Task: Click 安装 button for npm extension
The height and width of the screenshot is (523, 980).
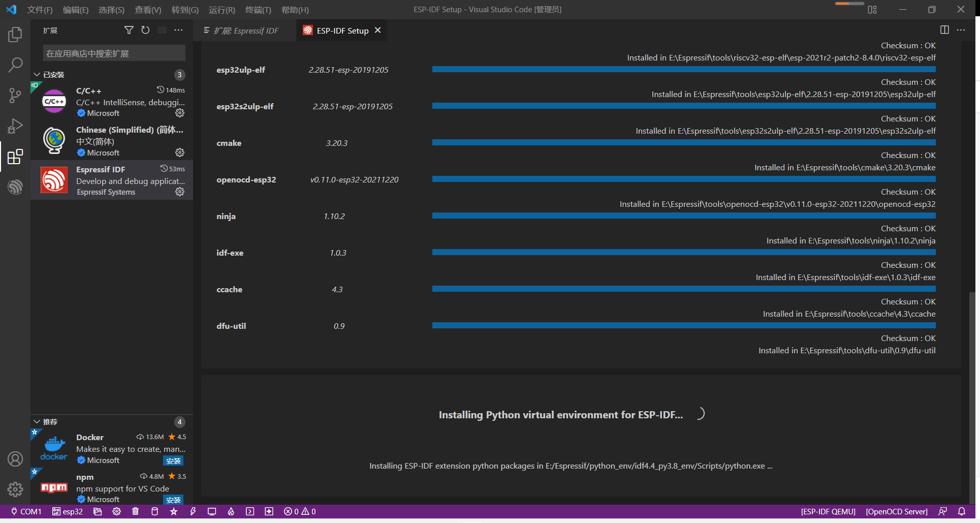Action: click(174, 500)
